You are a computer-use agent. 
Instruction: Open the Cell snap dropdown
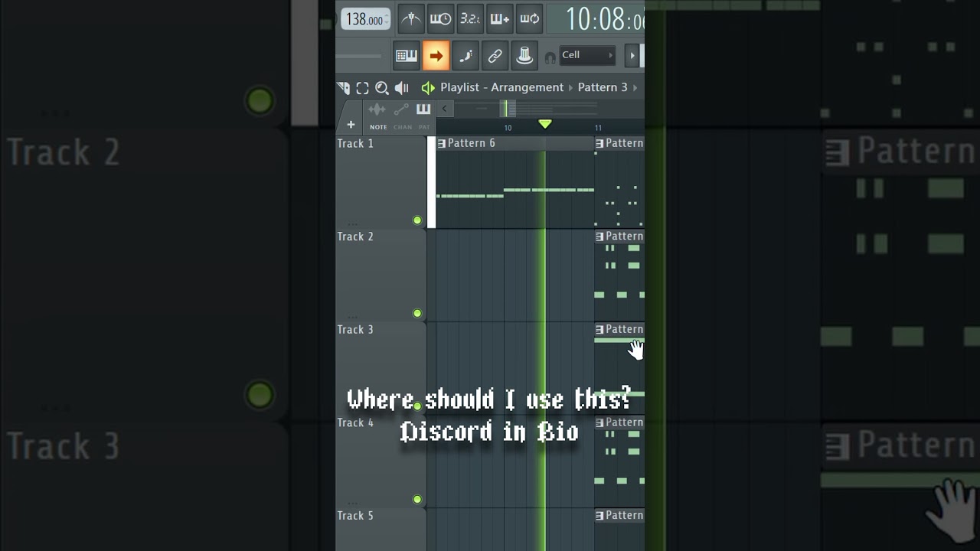[587, 55]
